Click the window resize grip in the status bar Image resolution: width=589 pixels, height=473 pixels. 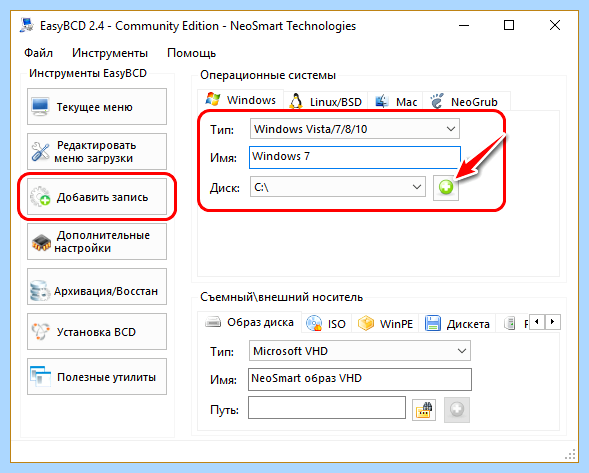point(570,454)
